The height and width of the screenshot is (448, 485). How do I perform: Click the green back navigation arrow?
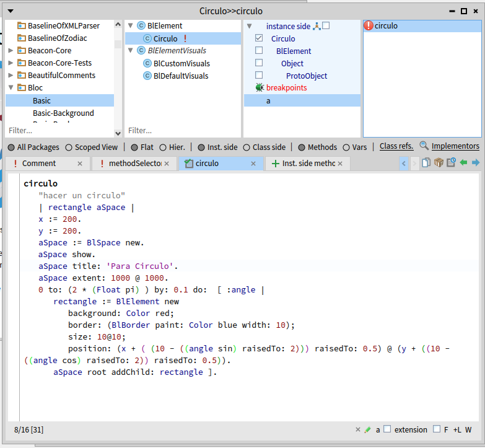[463, 163]
